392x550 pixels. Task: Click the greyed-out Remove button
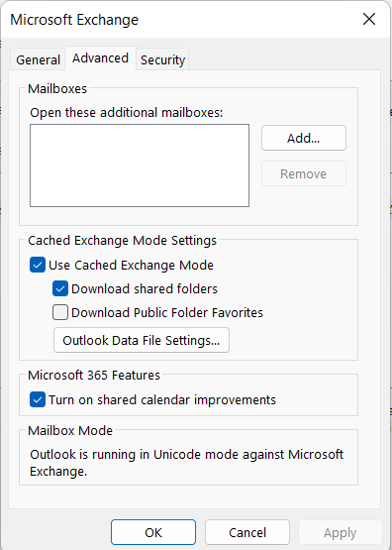coord(304,173)
